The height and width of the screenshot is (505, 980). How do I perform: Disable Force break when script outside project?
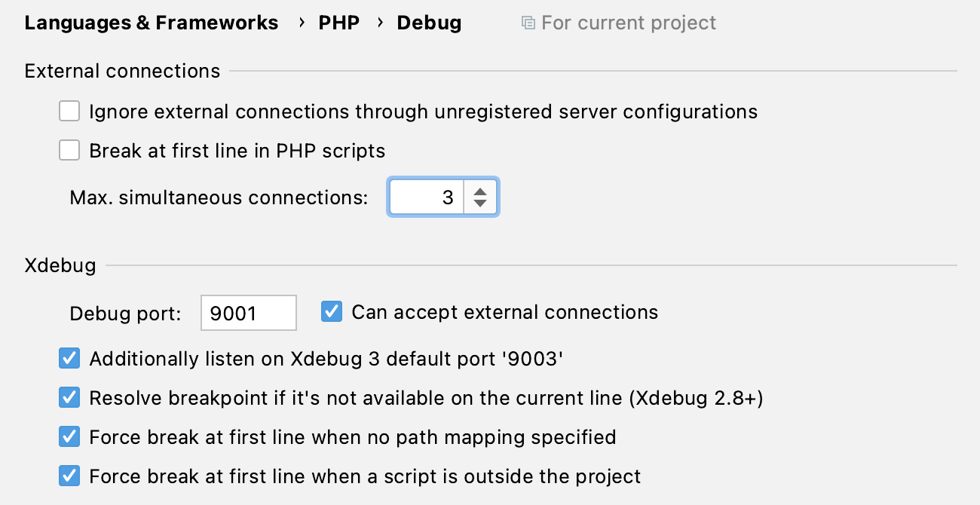69,476
